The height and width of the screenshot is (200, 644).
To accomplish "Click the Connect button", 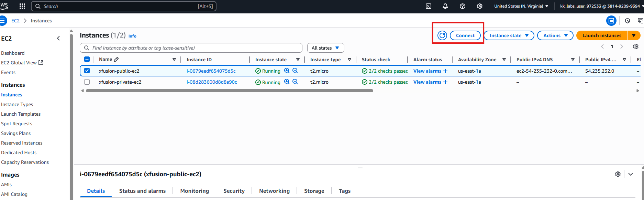I will (465, 35).
